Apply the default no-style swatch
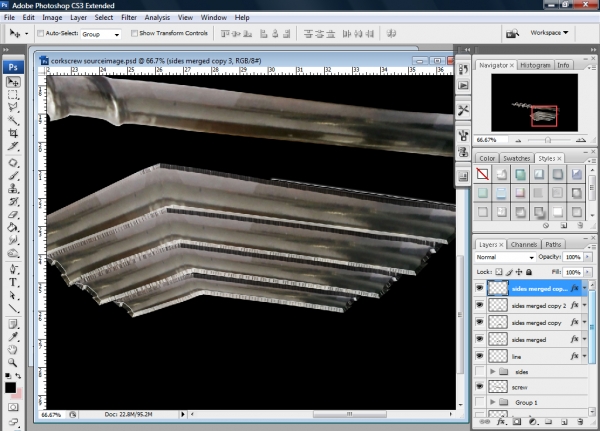The image size is (600, 431). (483, 175)
